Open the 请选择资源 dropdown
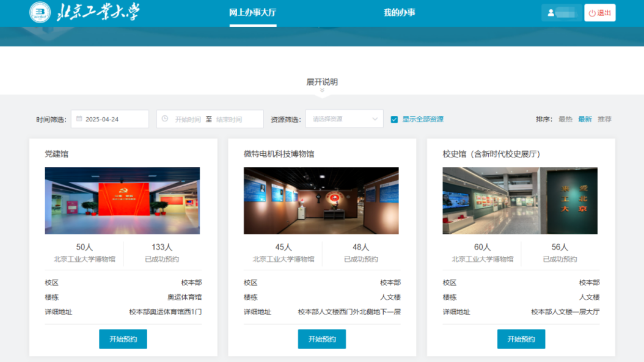 [344, 119]
